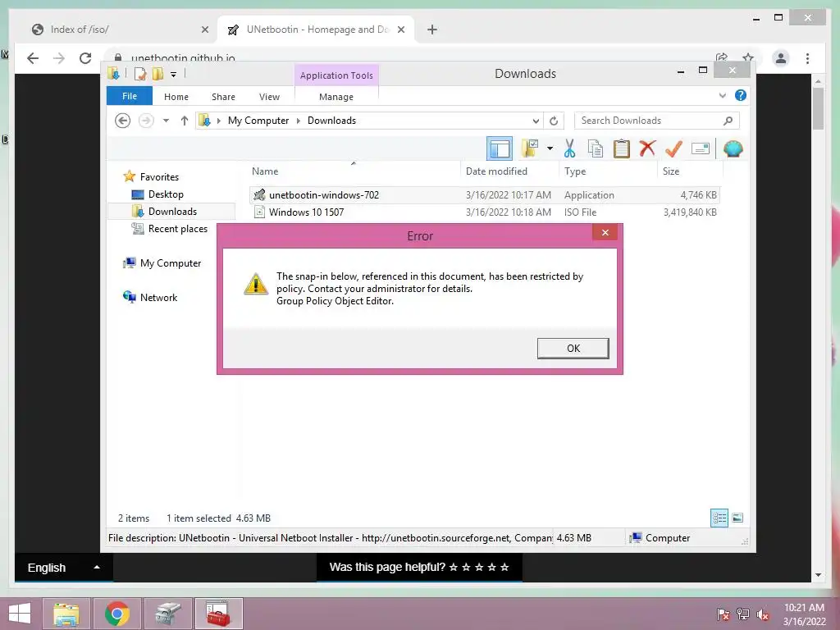Click the search magnifier icon
This screenshot has height=630, width=840.
click(728, 121)
